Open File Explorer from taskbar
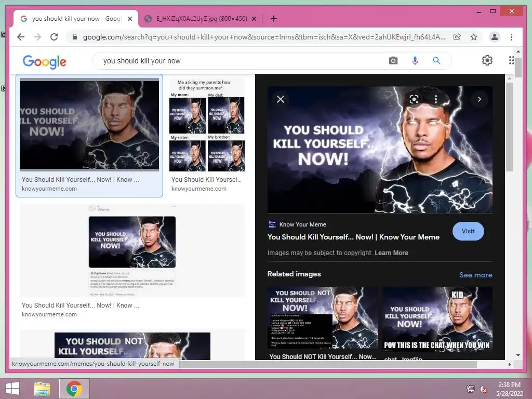 [x=42, y=389]
